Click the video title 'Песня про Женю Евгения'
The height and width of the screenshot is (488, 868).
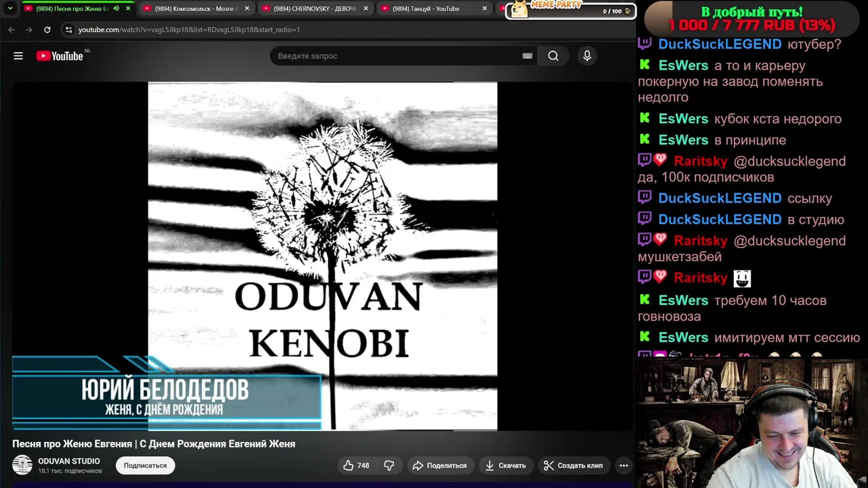tap(154, 444)
